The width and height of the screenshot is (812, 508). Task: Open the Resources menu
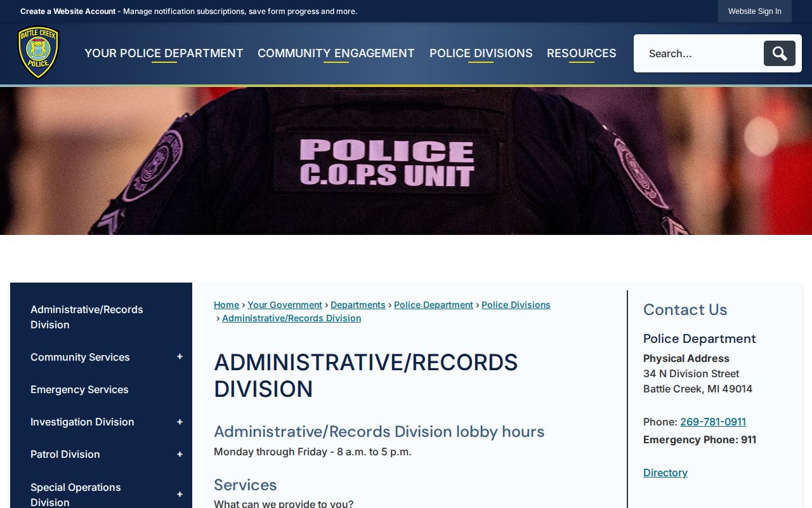(582, 53)
